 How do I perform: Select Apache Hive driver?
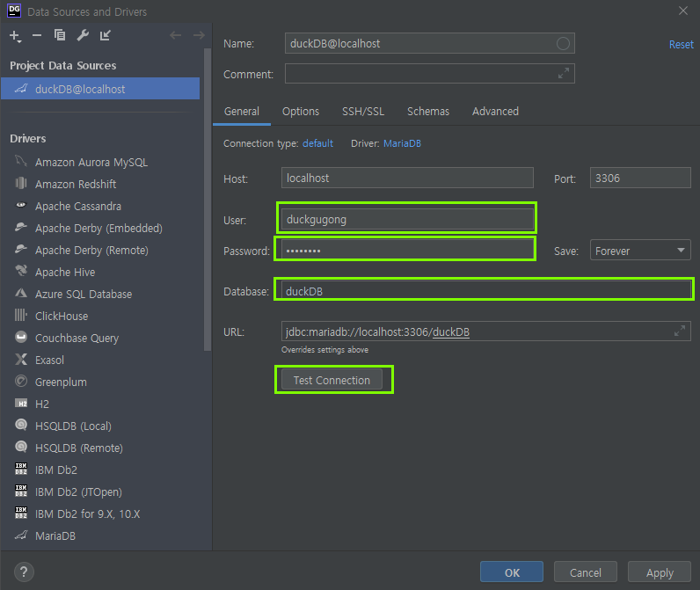(100, 272)
